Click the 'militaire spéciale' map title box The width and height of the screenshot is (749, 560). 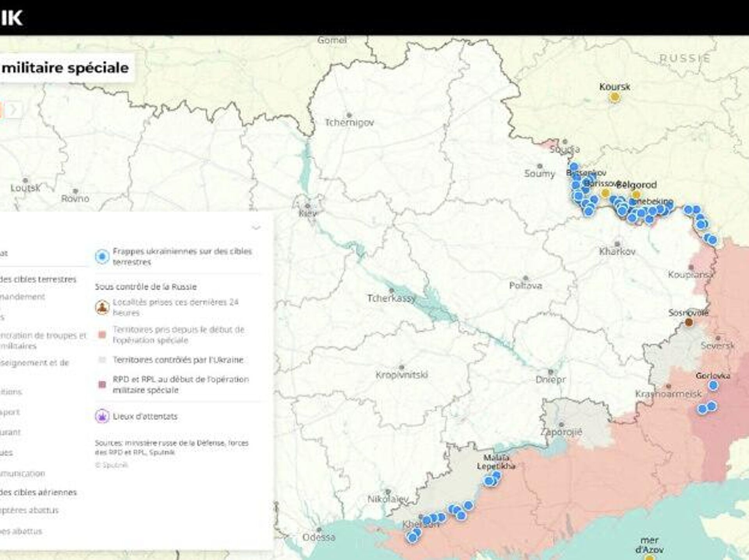coord(65,68)
